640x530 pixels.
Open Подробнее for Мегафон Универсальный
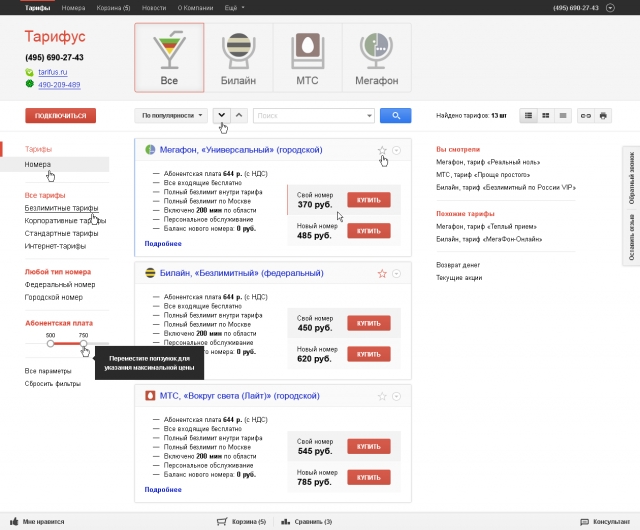(x=163, y=244)
